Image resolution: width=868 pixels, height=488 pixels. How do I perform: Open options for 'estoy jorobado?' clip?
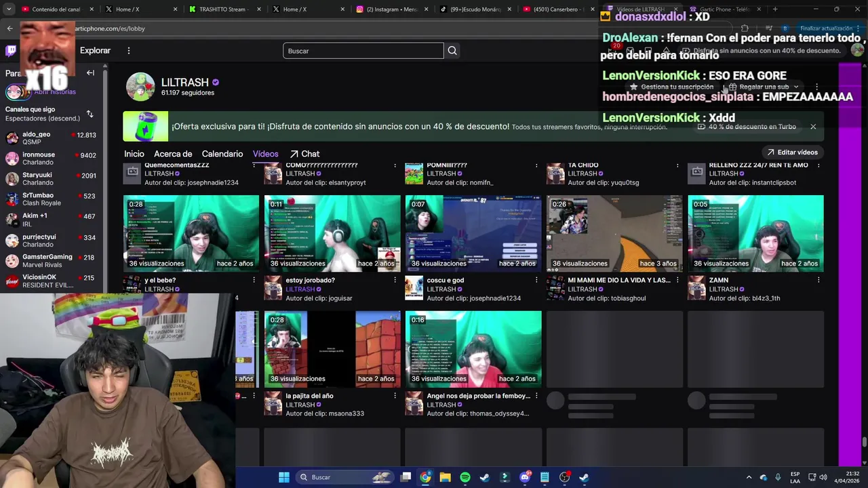tap(395, 280)
